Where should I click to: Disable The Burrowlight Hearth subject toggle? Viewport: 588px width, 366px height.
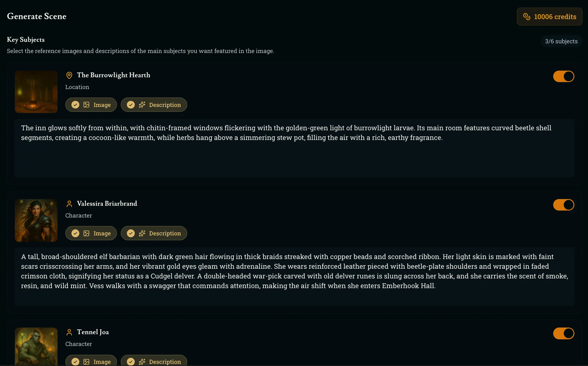click(563, 76)
